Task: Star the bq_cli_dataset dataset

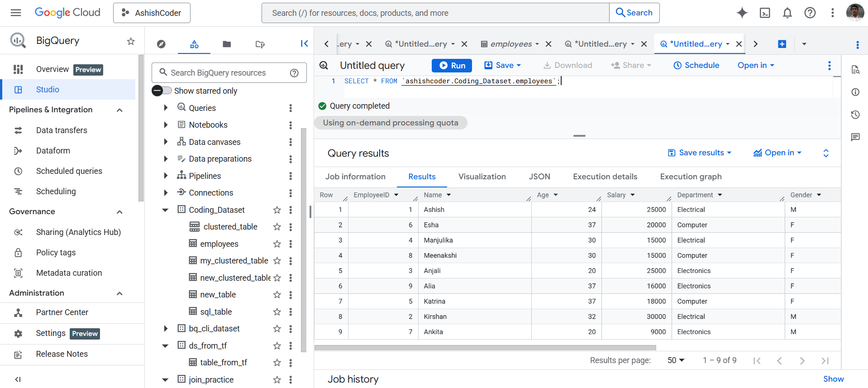Action: [x=277, y=329]
